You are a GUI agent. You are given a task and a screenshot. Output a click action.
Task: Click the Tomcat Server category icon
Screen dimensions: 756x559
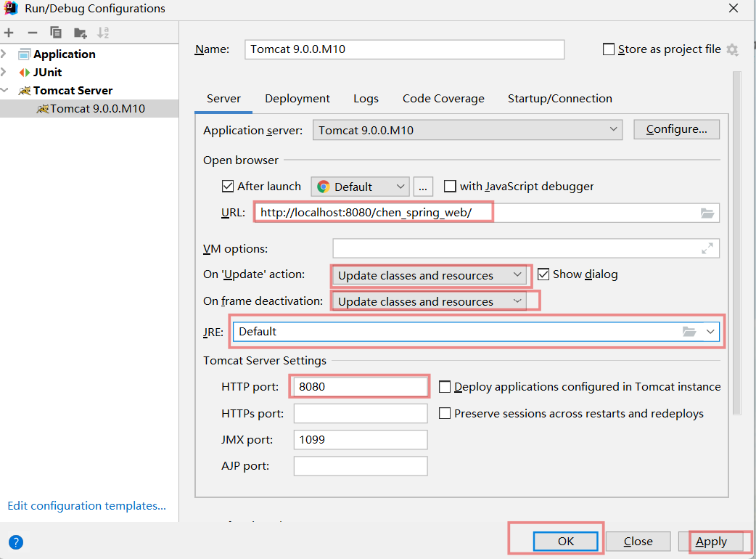tap(24, 91)
